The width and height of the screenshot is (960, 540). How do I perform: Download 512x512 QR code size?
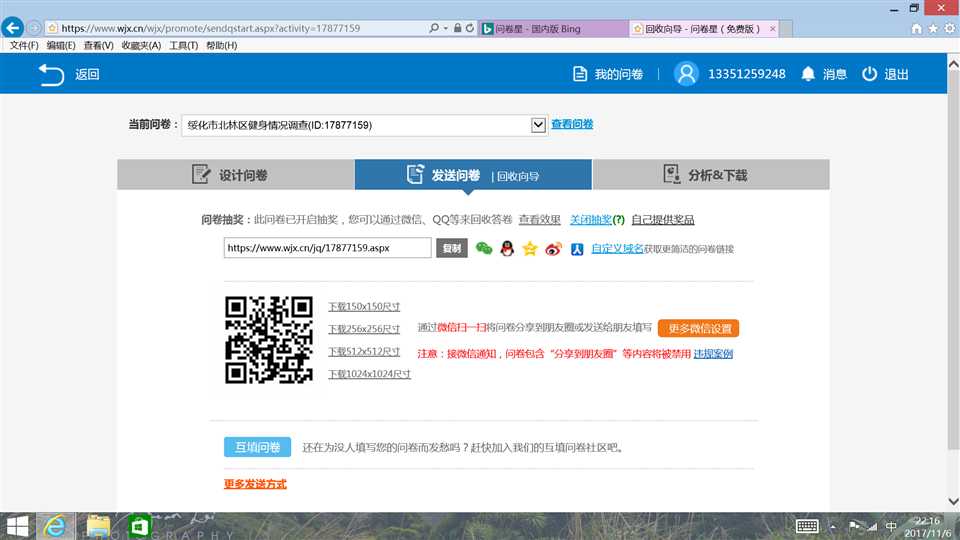coord(364,352)
